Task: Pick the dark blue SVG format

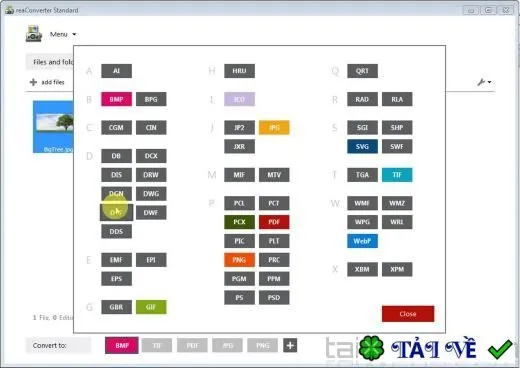Action: [362, 147]
